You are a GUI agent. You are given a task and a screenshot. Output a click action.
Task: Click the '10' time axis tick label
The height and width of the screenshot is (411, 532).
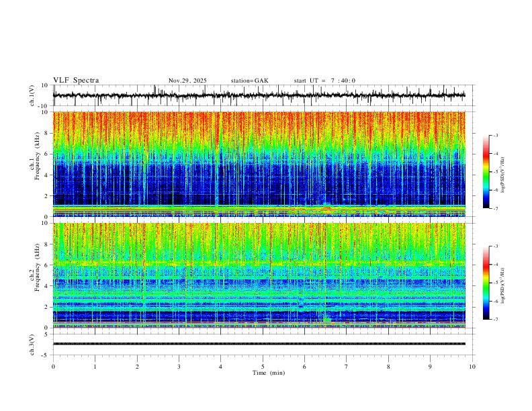click(472, 367)
